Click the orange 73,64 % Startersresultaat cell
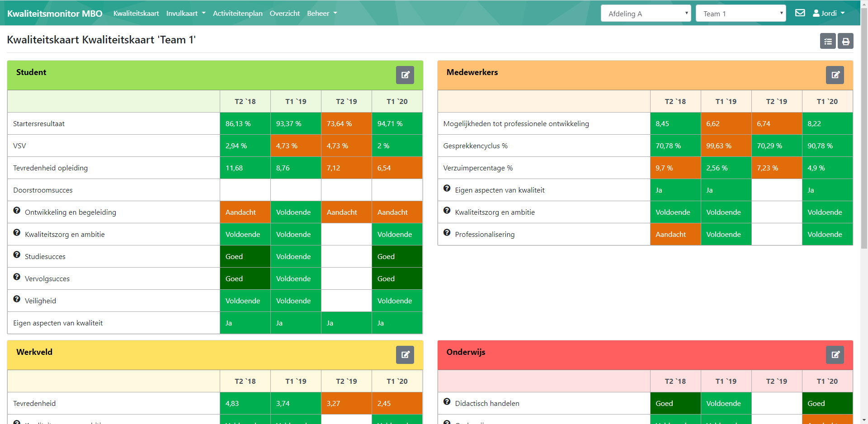Viewport: 868px width, 424px height. tap(346, 124)
